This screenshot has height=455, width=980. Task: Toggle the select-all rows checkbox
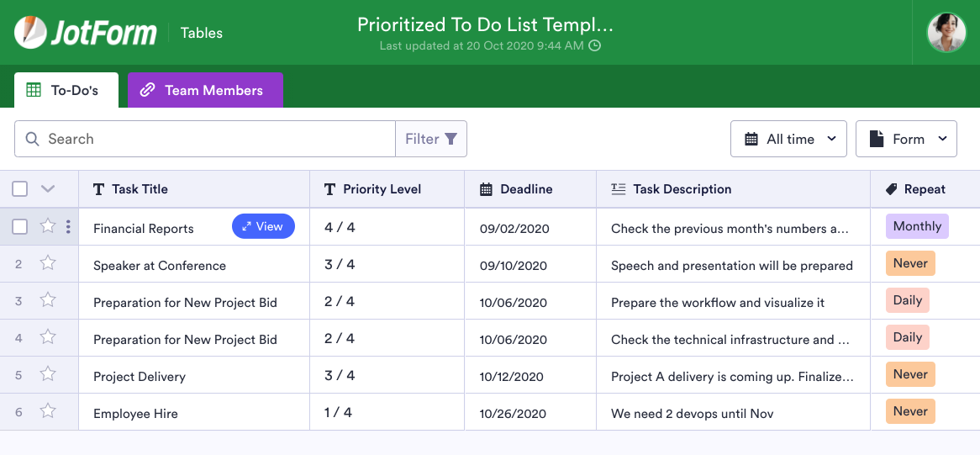pyautogui.click(x=20, y=189)
